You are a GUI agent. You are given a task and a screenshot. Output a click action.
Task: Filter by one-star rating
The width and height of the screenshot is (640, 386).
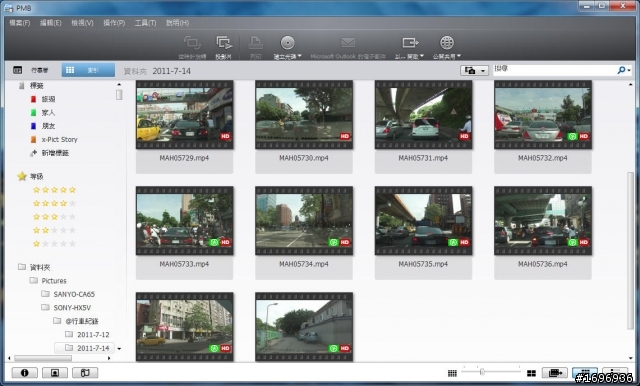click(54, 244)
